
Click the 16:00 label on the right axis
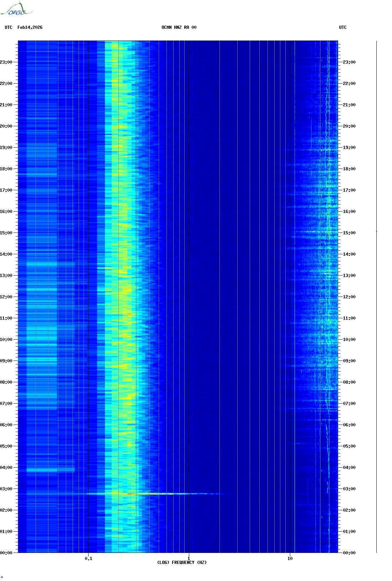click(x=349, y=212)
